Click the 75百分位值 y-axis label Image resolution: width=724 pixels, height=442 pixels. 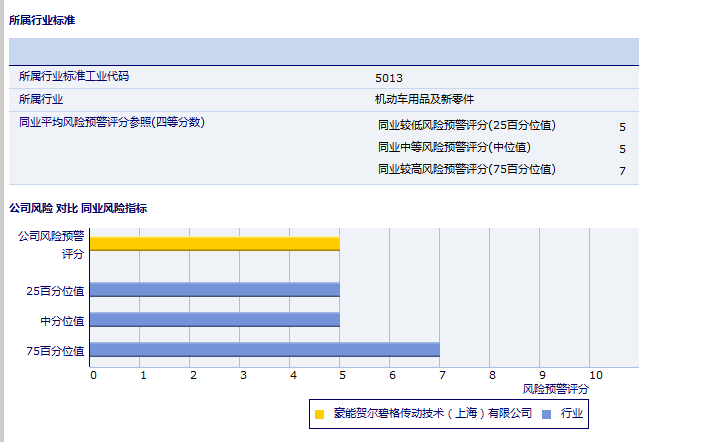(55, 351)
